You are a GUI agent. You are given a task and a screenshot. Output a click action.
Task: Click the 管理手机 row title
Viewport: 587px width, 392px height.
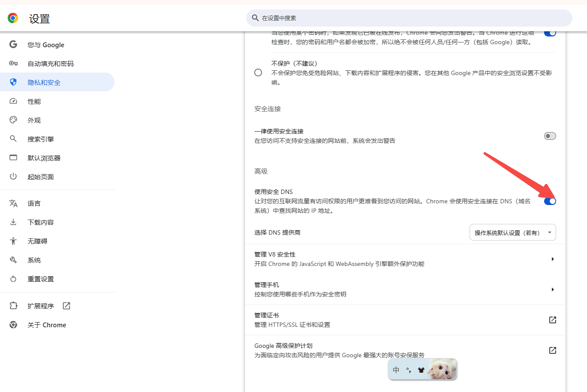pyautogui.click(x=267, y=285)
